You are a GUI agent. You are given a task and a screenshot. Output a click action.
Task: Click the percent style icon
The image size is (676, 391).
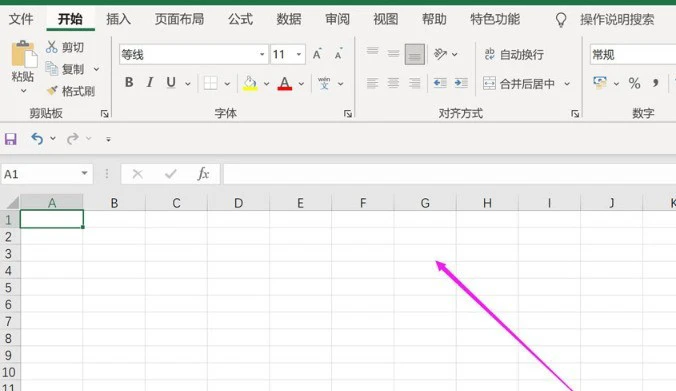pyautogui.click(x=634, y=83)
